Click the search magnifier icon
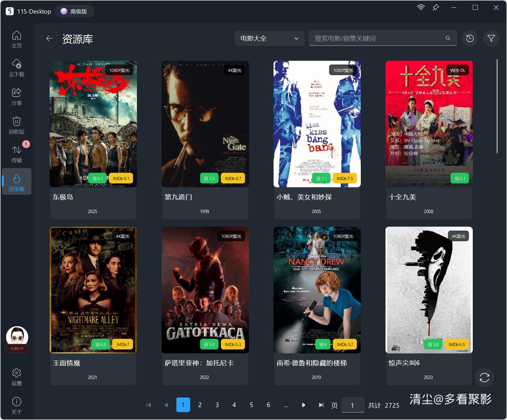 pyautogui.click(x=448, y=38)
